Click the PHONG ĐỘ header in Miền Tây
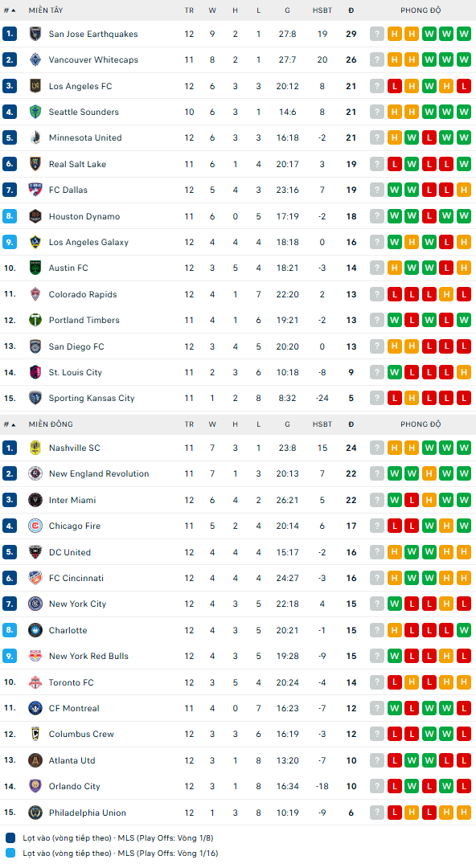476x868 pixels. (421, 10)
